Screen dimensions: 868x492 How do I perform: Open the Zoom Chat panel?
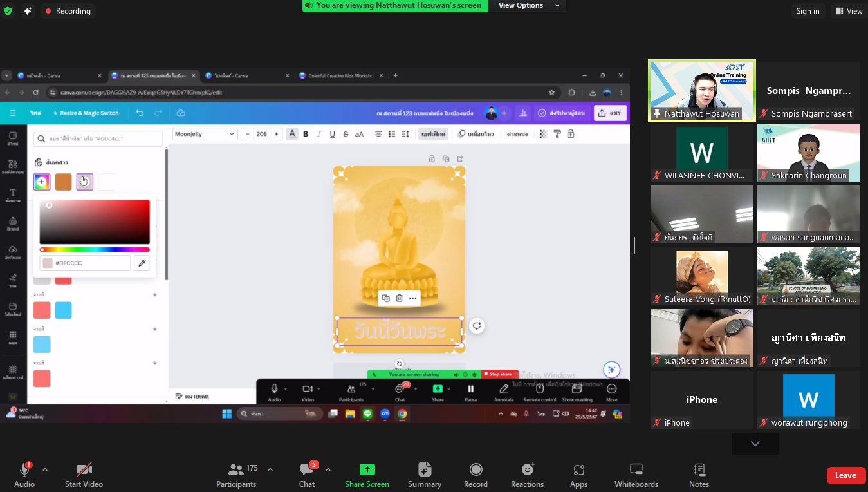click(307, 475)
